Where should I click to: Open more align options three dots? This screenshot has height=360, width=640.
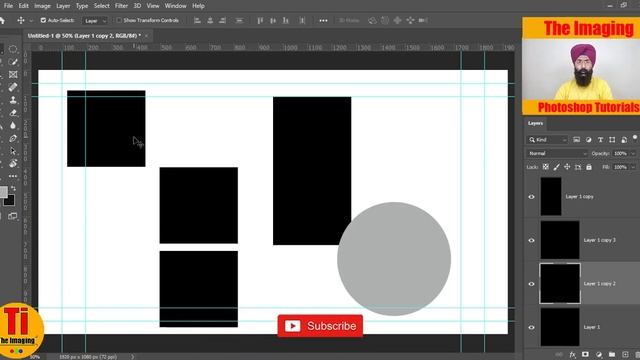coord(323,20)
